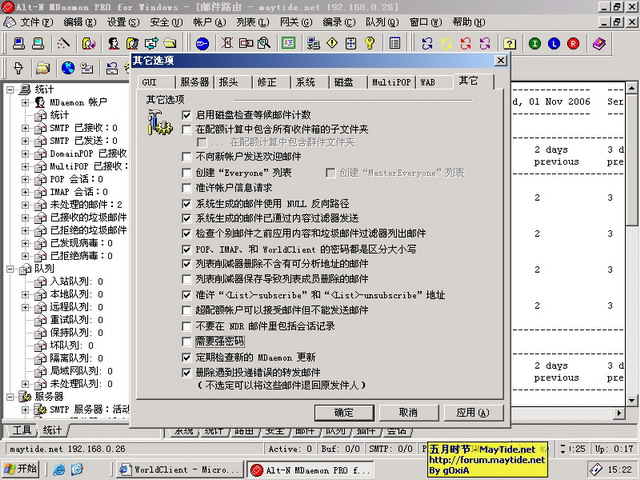Click the globe icon in second toolbar
The width and height of the screenshot is (640, 480).
click(x=68, y=68)
